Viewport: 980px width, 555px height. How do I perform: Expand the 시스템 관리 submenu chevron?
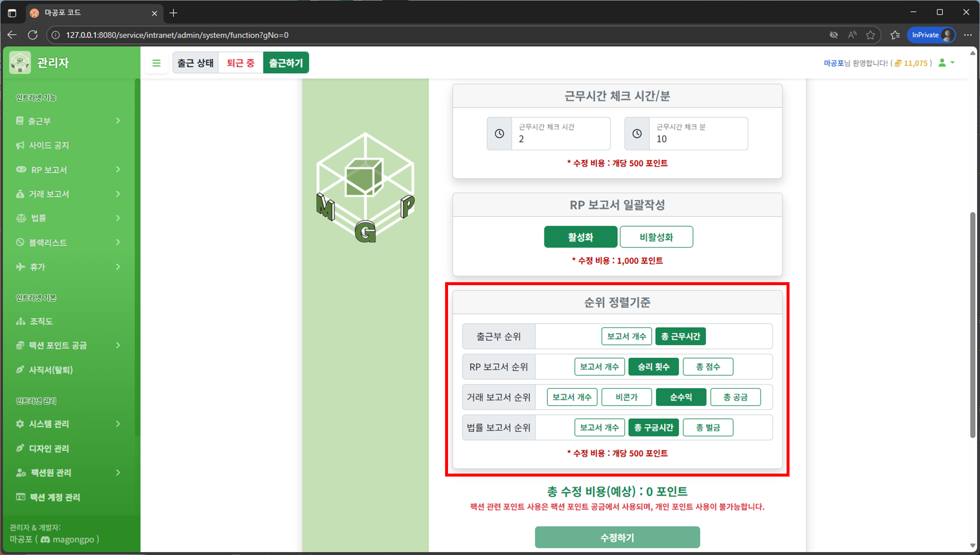[118, 424]
